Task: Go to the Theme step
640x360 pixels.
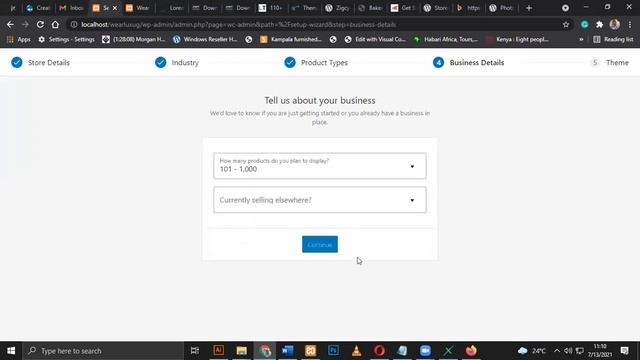Action: [610, 62]
